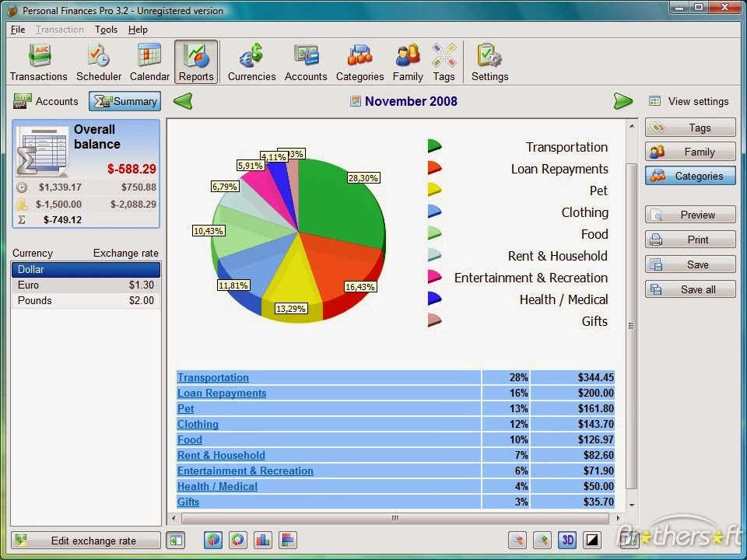
Task: Toggle black and white chart mode
Action: (591, 540)
